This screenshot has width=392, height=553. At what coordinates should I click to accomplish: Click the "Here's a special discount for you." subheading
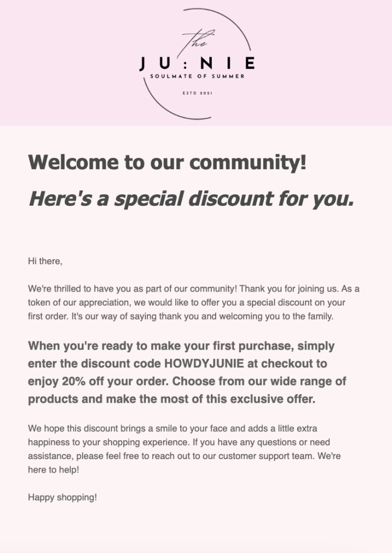[191, 199]
